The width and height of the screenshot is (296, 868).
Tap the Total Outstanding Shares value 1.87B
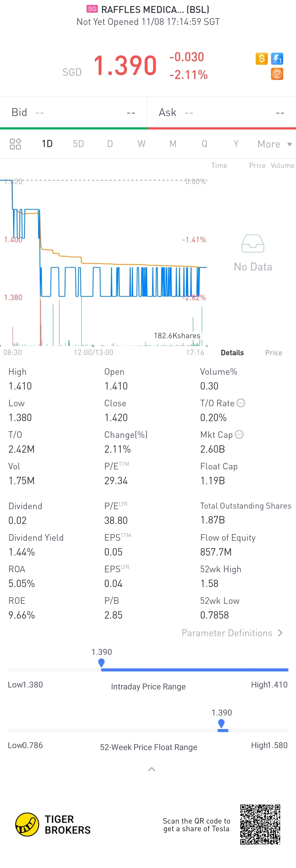(x=212, y=520)
